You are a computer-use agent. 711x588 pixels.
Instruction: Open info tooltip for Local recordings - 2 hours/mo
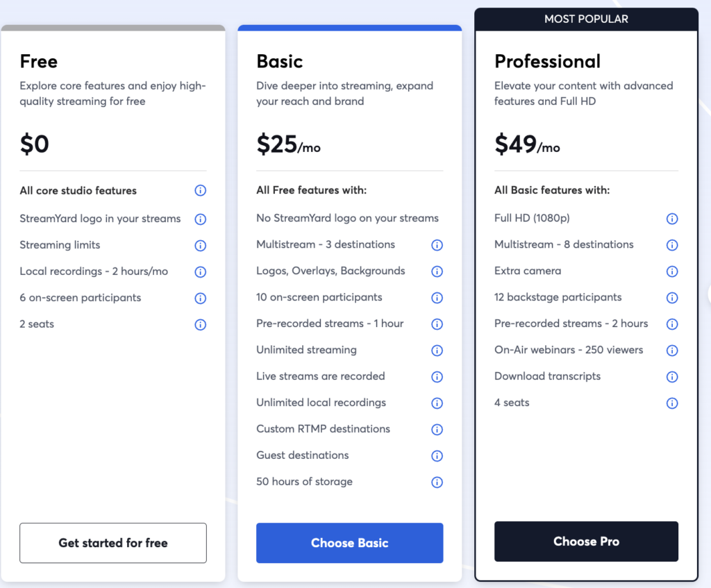coord(200,271)
